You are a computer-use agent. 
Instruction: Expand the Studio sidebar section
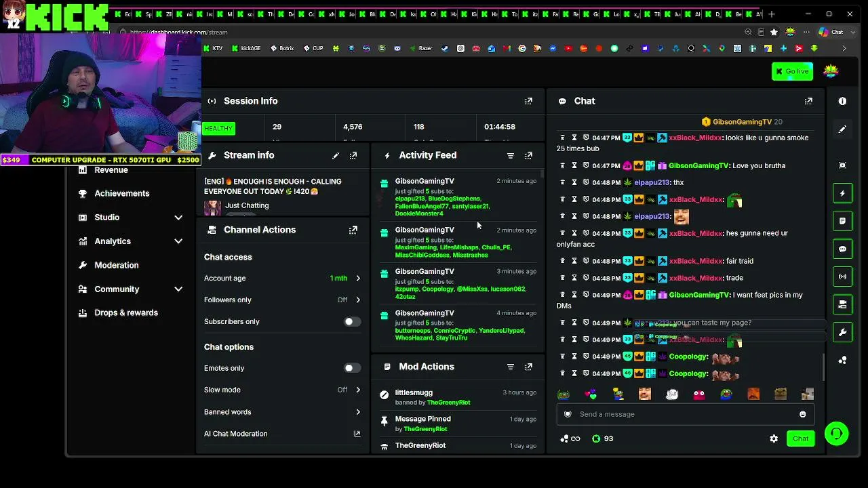click(x=178, y=218)
